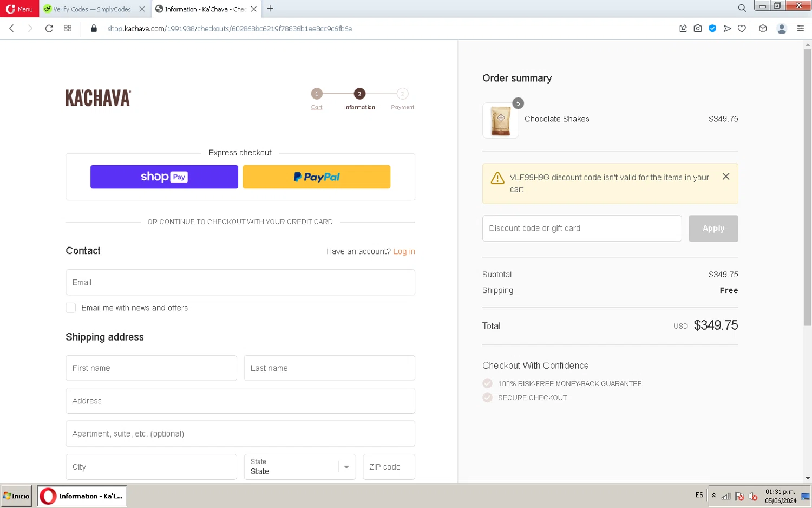The height and width of the screenshot is (508, 812).
Task: Click the Payment step indicator
Action: 402,94
